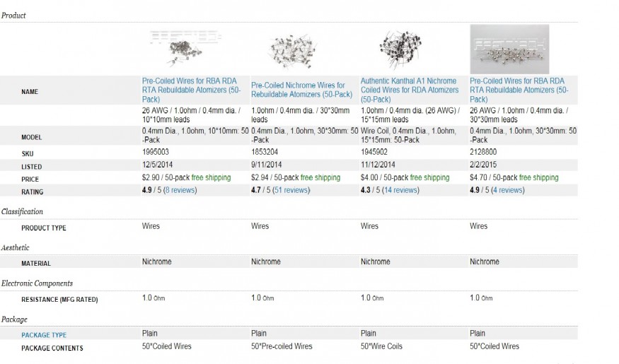Open the SKU 2128800 Pre-Coiled Wires product link

(519, 90)
